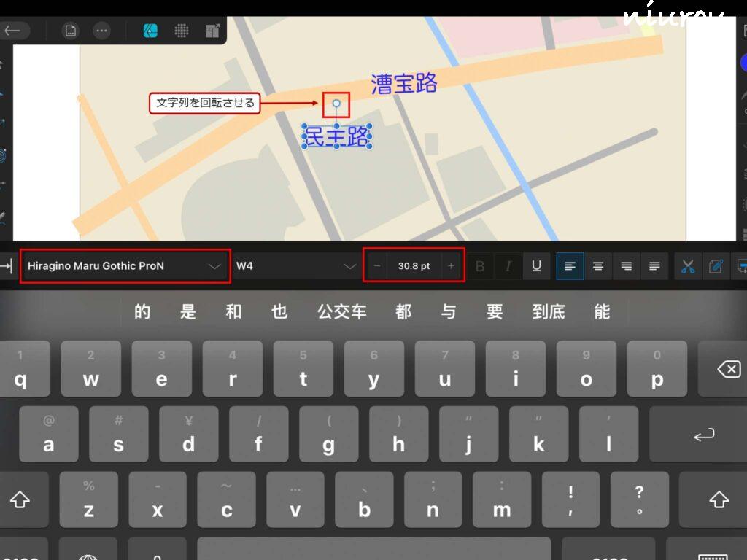
Task: Toggle underline formatting
Action: click(x=536, y=266)
